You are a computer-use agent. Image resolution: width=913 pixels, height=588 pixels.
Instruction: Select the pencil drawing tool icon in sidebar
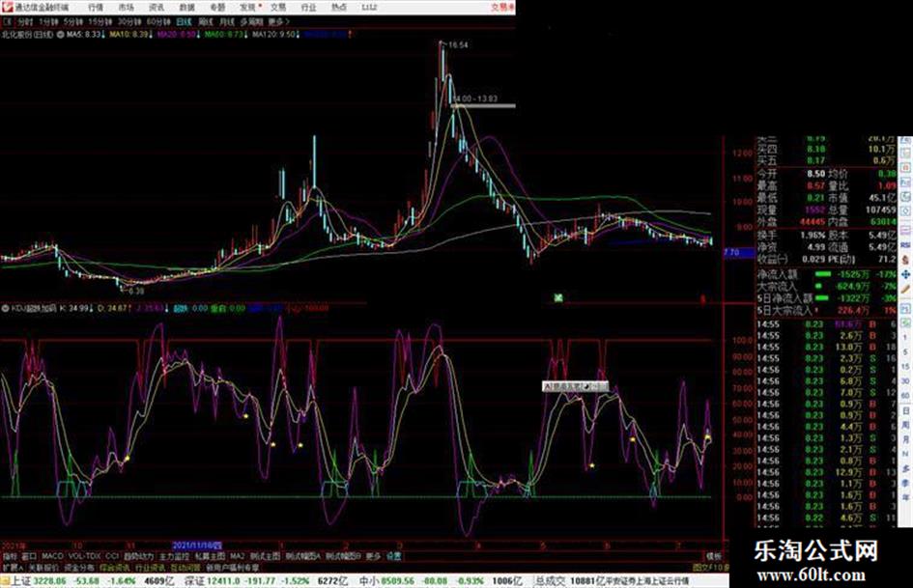coord(905,288)
